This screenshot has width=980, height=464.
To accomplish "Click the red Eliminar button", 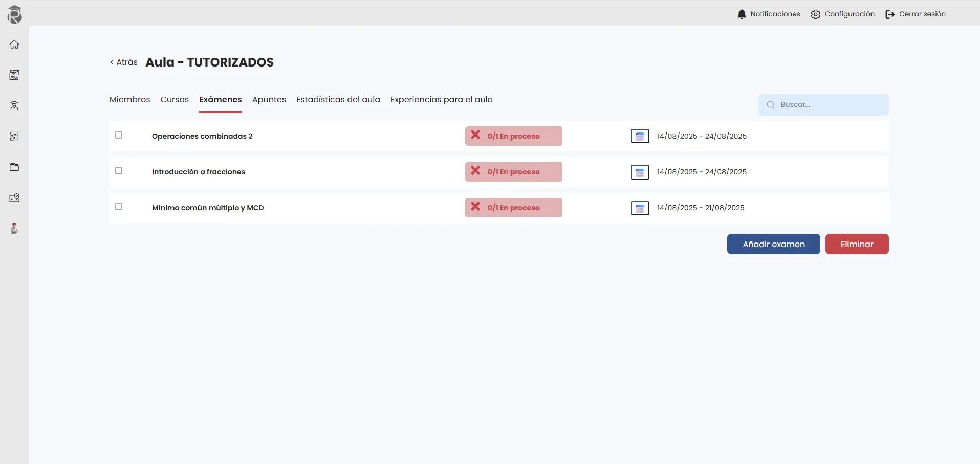I will pos(857,244).
